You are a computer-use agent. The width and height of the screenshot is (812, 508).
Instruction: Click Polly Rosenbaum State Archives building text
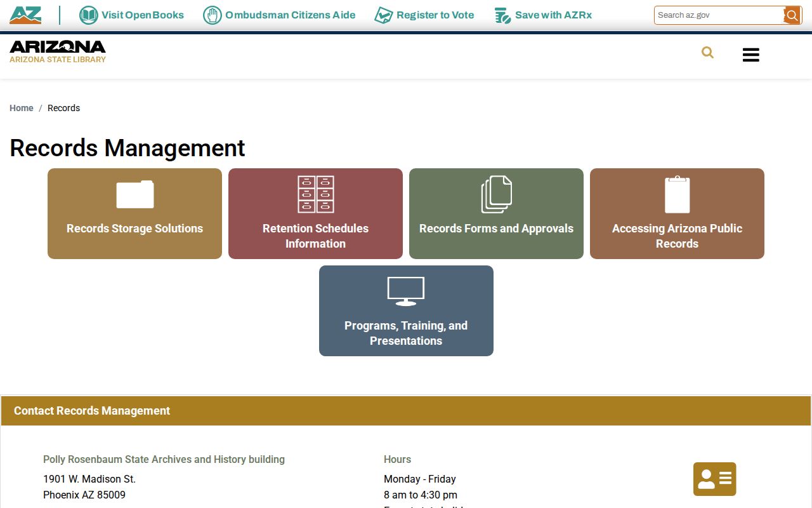tap(164, 459)
